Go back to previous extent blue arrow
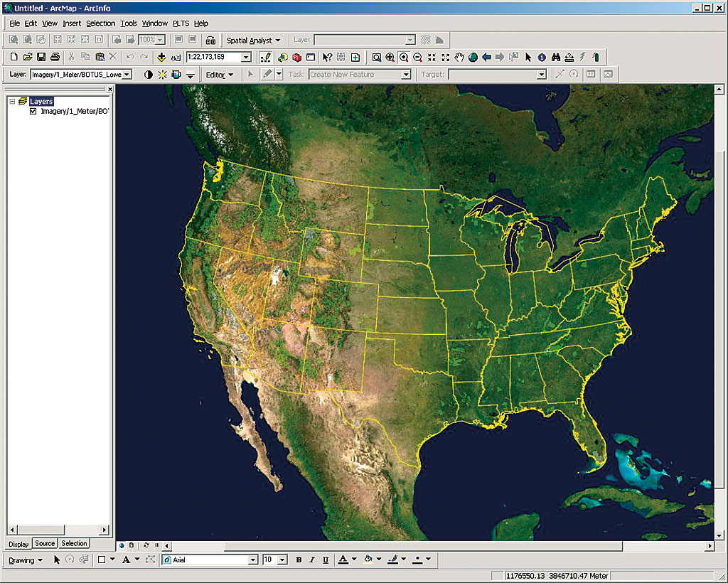The height and width of the screenshot is (583, 728). point(486,57)
